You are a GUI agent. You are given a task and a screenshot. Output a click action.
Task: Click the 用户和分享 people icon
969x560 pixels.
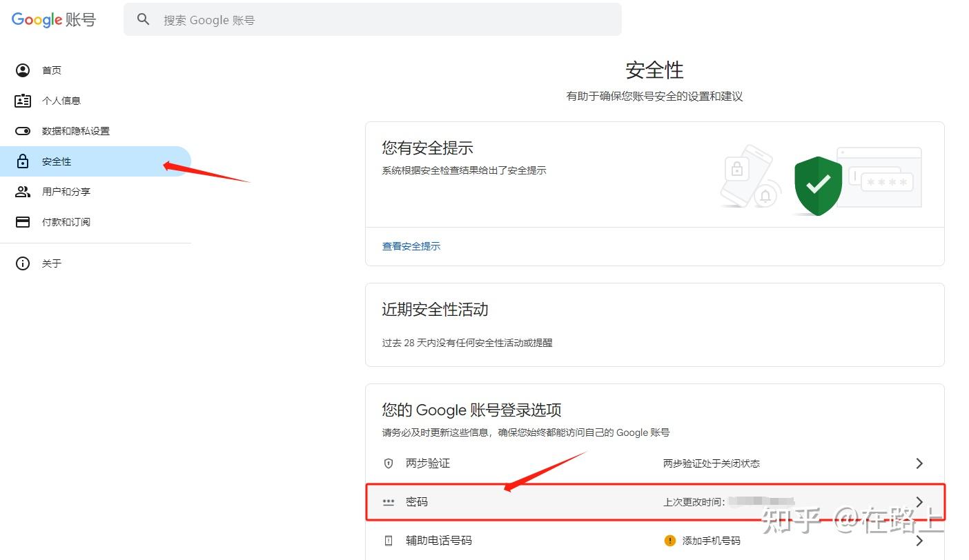pos(23,192)
